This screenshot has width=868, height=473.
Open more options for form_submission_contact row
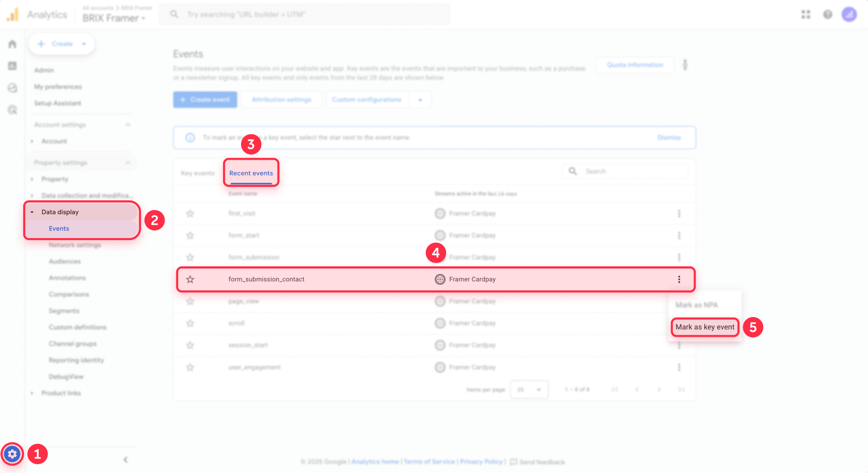[x=679, y=279]
